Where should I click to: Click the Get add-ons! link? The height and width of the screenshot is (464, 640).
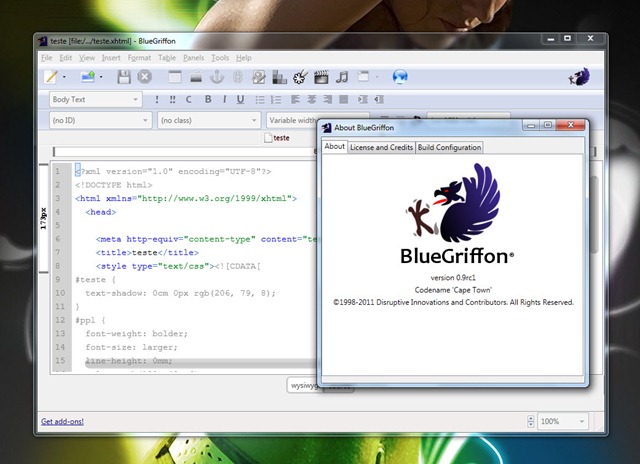[62, 422]
